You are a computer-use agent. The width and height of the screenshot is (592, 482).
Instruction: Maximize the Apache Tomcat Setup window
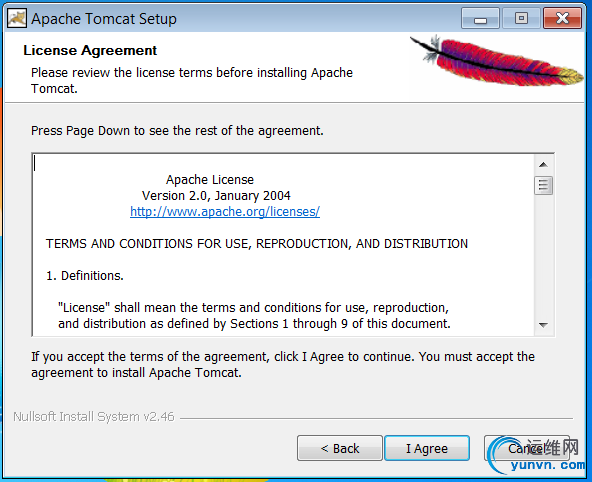point(521,18)
